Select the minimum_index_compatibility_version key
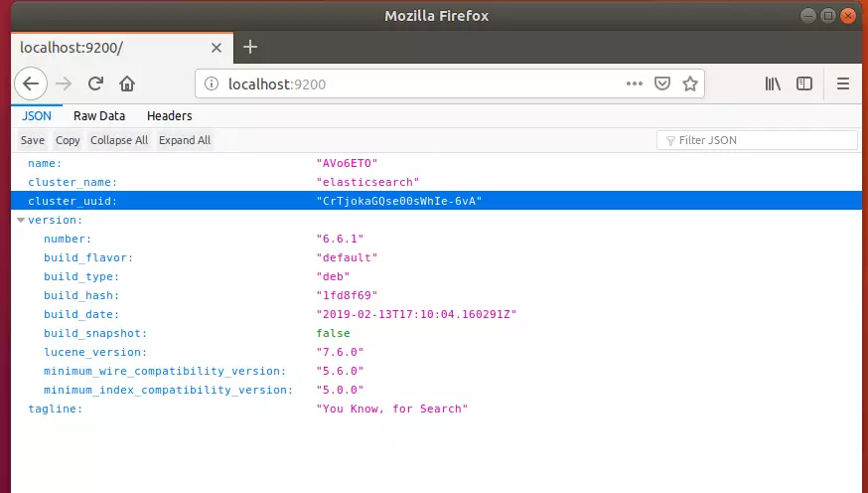This screenshot has width=868, height=493. tap(168, 390)
